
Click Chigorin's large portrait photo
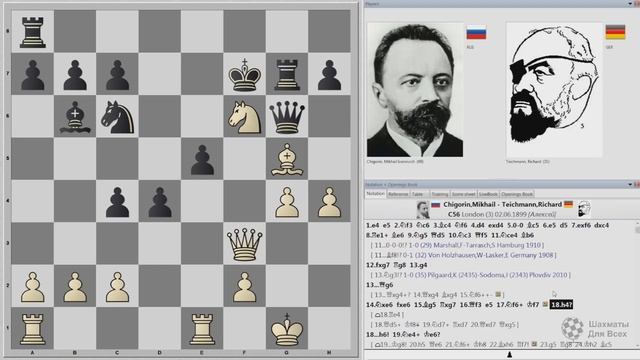[x=415, y=90]
